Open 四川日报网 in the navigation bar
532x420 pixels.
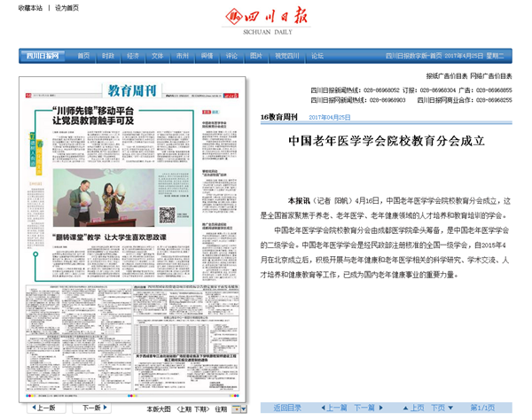[43, 56]
